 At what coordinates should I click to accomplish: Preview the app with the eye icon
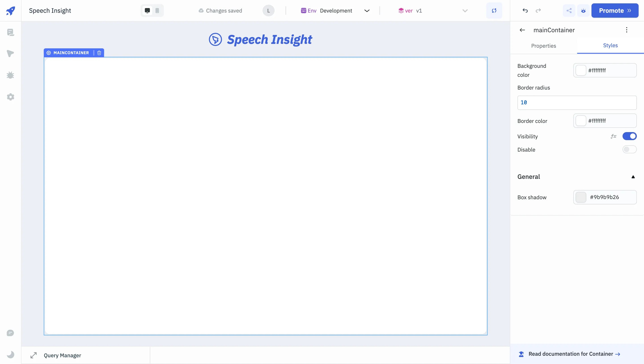(x=583, y=11)
